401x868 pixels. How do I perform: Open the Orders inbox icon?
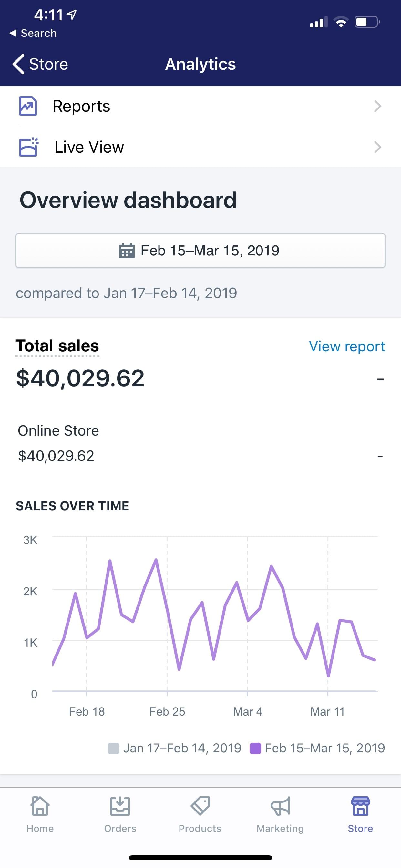pos(120,806)
